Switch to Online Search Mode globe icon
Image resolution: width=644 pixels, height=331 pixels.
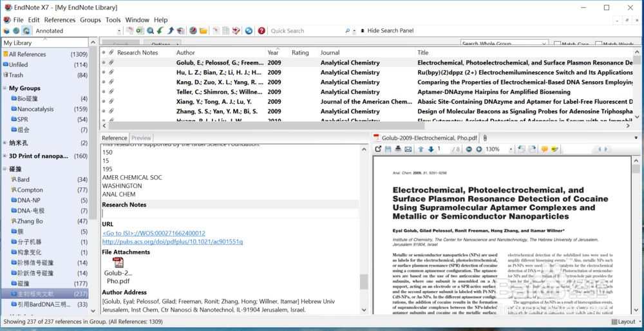16,31
